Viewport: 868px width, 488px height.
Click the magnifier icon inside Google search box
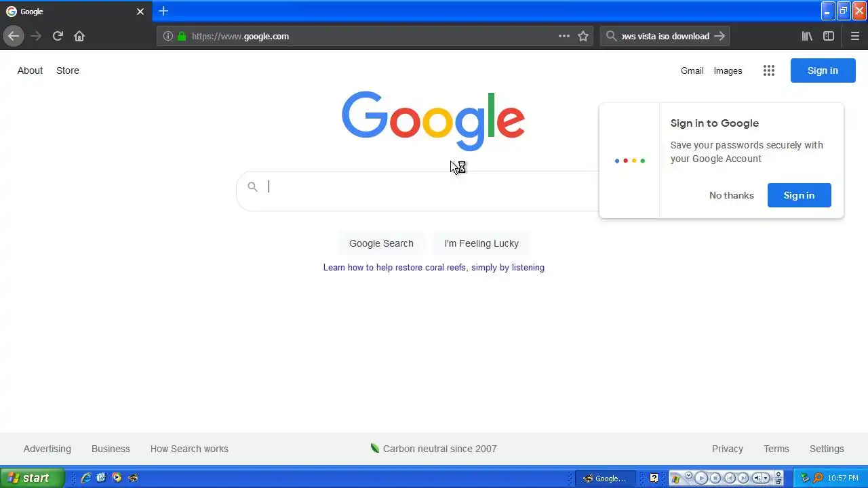(252, 186)
